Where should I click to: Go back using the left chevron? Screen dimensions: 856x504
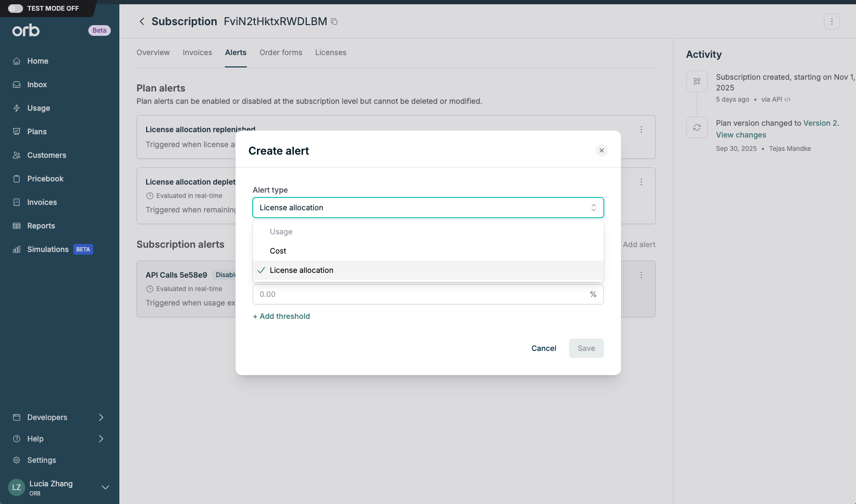[142, 21]
